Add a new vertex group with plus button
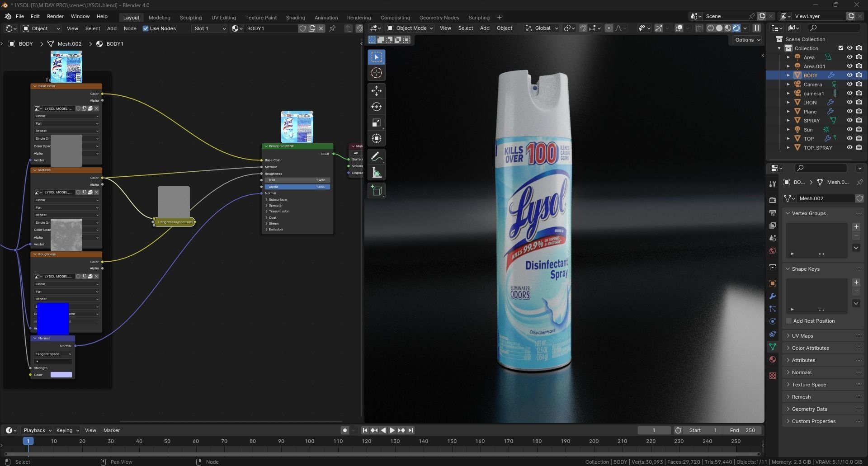The image size is (868, 466). (x=856, y=226)
